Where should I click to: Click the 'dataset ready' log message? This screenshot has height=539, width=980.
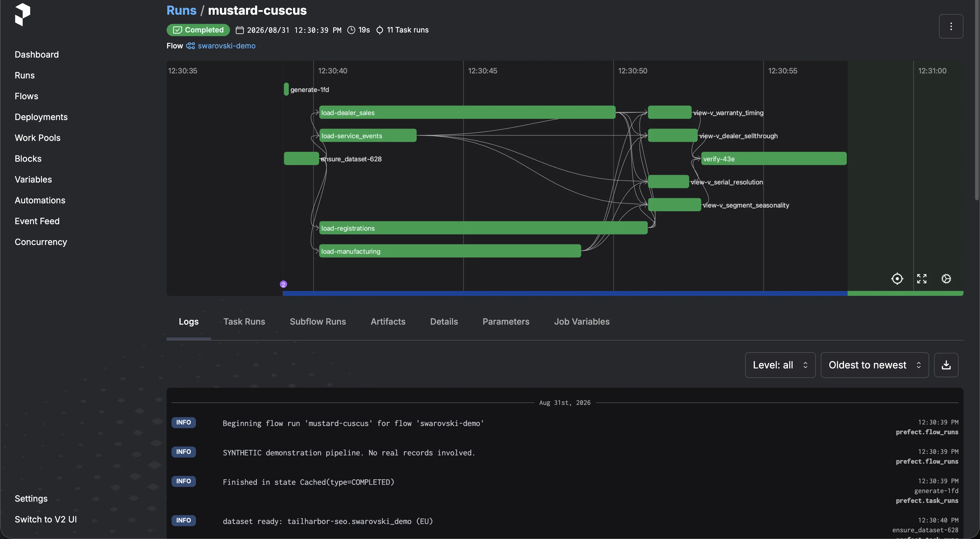[x=328, y=521]
